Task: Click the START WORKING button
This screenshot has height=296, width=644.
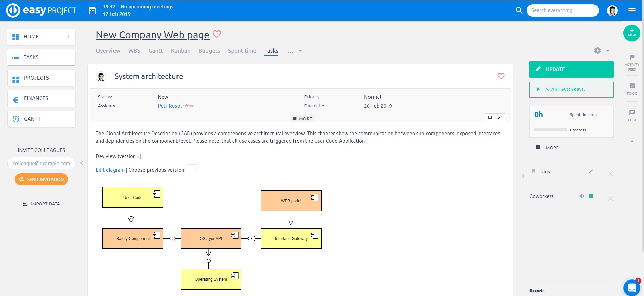Action: pos(571,90)
